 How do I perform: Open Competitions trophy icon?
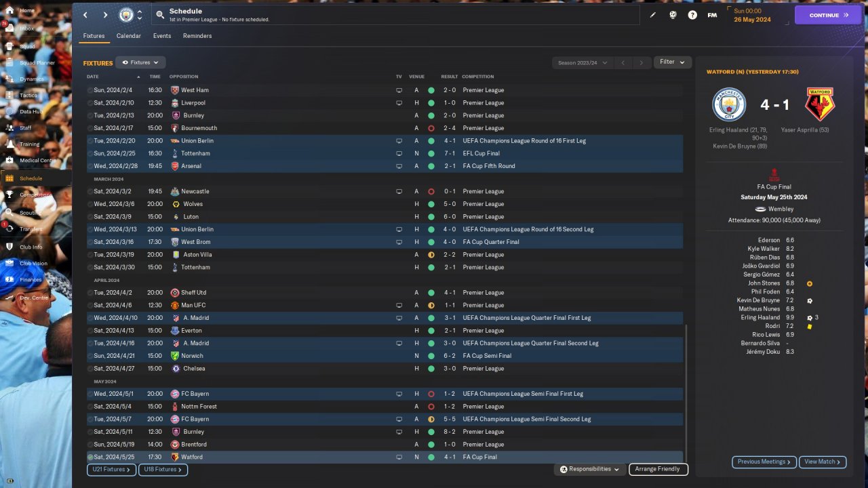(x=9, y=195)
